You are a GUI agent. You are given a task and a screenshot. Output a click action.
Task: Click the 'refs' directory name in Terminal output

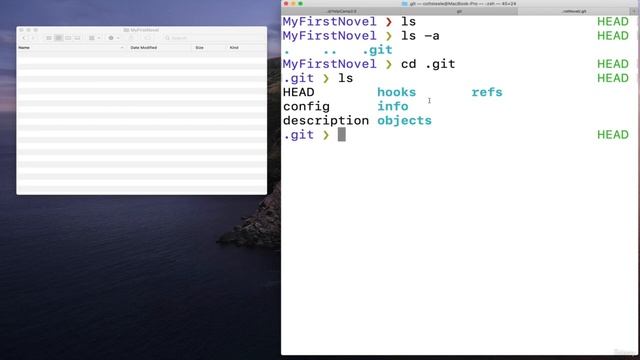487,92
